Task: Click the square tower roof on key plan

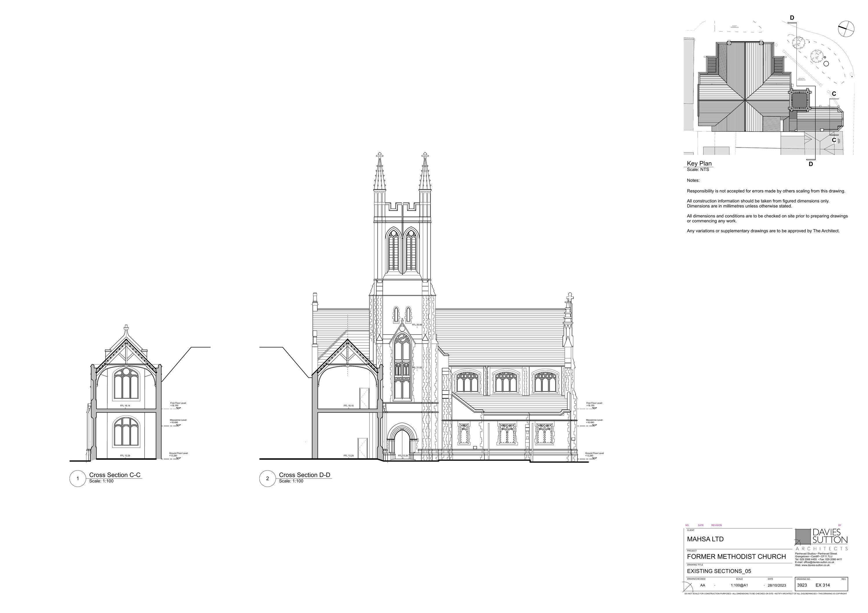Action: (800, 101)
